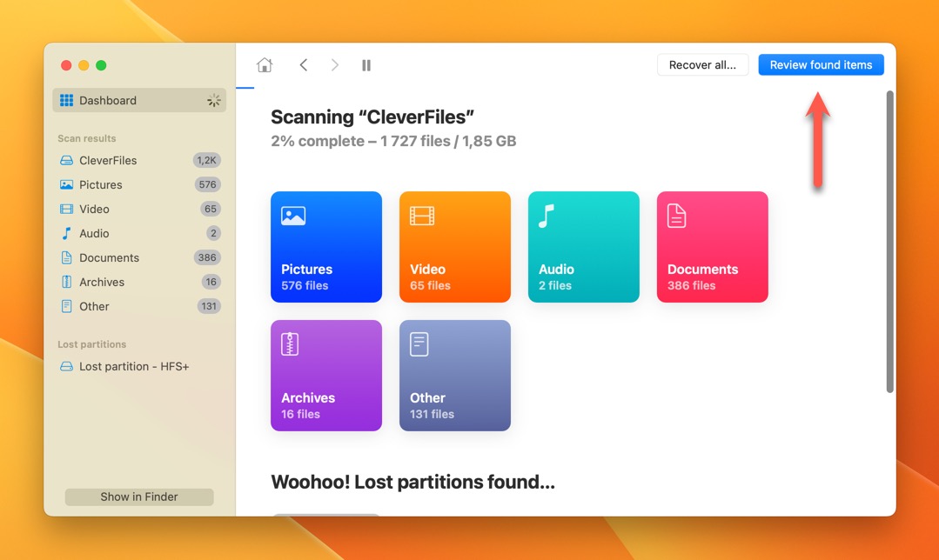Screen dimensions: 939x560
Task: Close the window with red button
Action: (66, 65)
